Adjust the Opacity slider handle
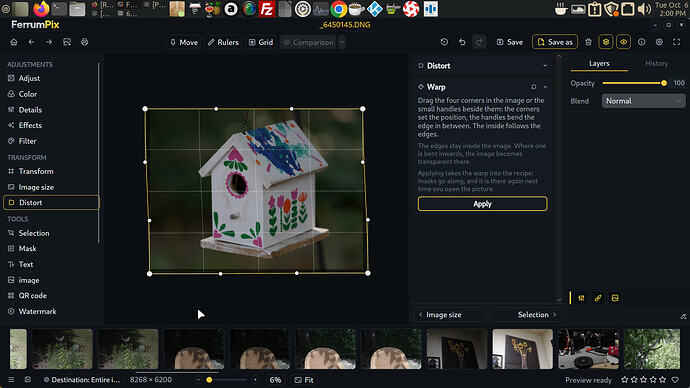 (x=664, y=83)
